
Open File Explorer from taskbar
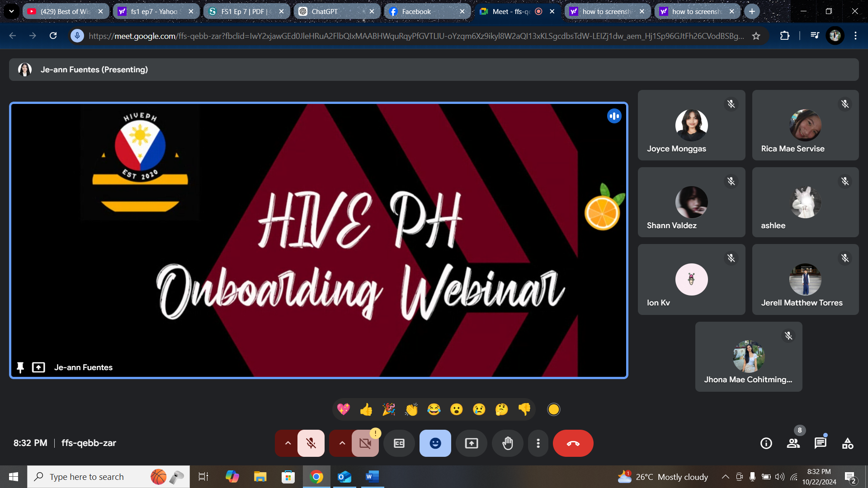click(260, 477)
